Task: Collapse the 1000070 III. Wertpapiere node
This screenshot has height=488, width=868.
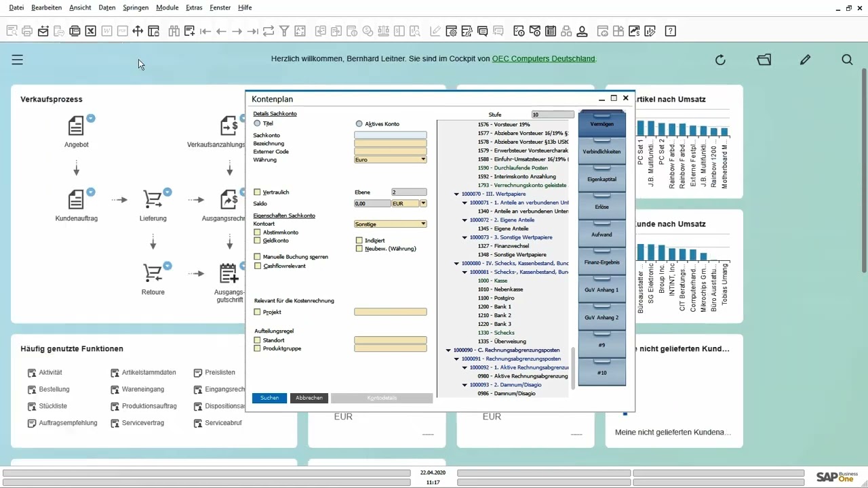Action: tap(456, 194)
